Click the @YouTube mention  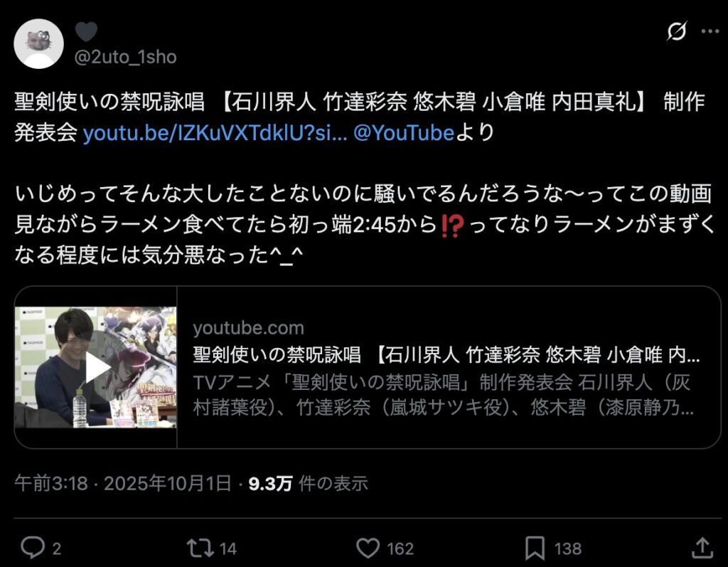(404, 133)
